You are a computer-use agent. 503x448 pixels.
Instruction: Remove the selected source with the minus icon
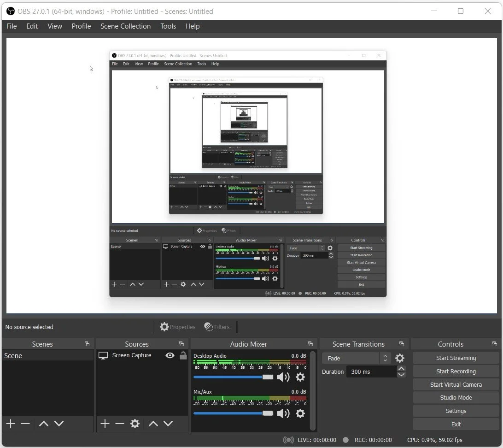120,424
